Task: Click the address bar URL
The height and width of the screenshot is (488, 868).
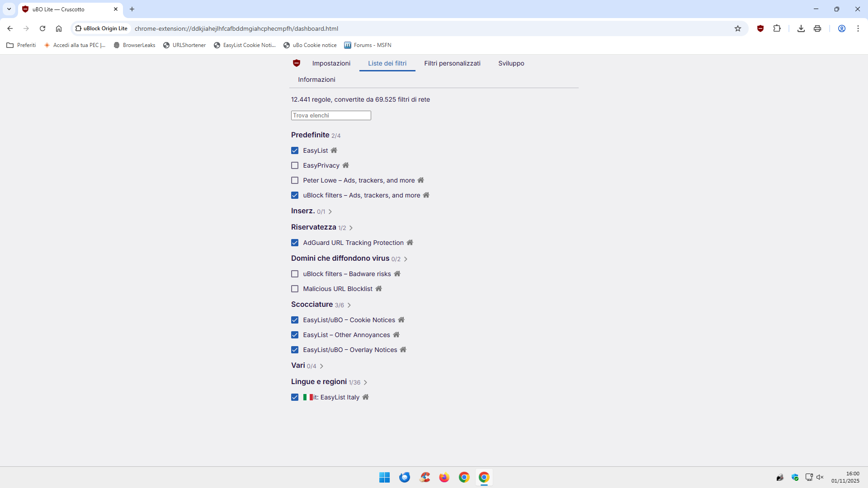Action: pyautogui.click(x=236, y=28)
